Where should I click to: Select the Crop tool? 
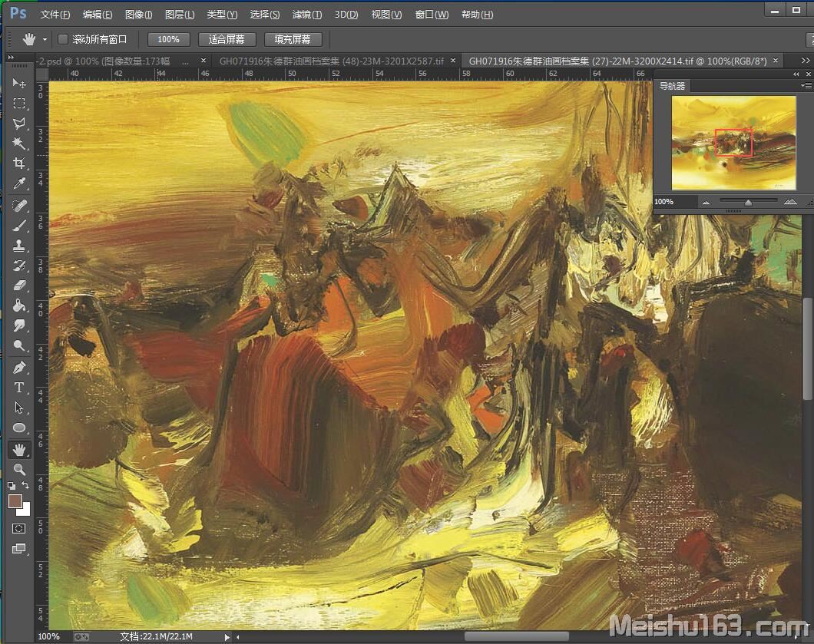click(19, 163)
